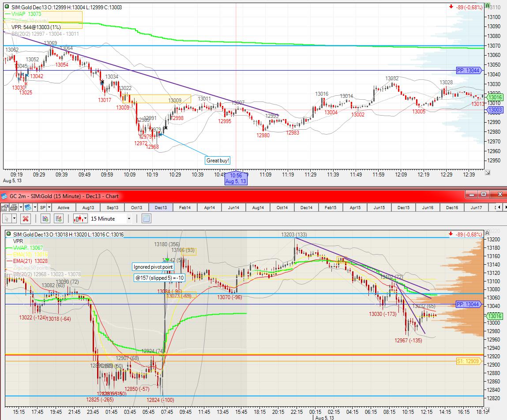This screenshot has height=420, width=507.
Task: Click green status dot on lower chart
Action: tap(8, 234)
